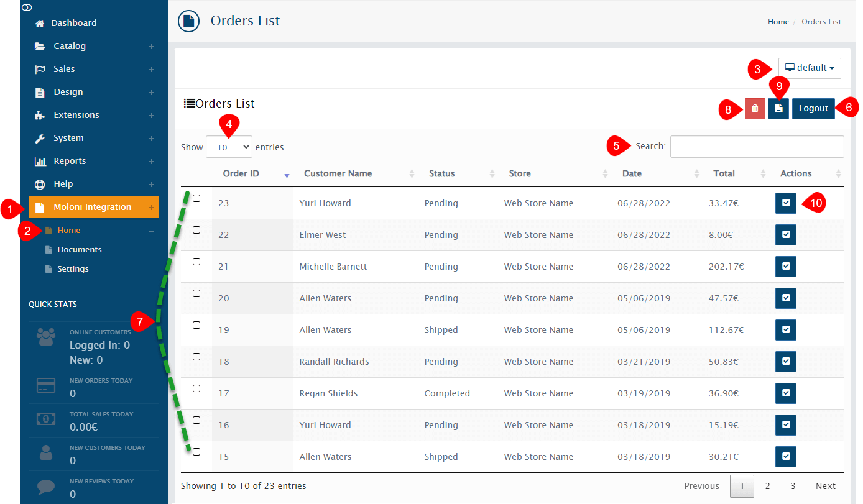Screen dimensions: 863x504
Task: Click the Dashboard home icon in sidebar
Action: (x=40, y=24)
